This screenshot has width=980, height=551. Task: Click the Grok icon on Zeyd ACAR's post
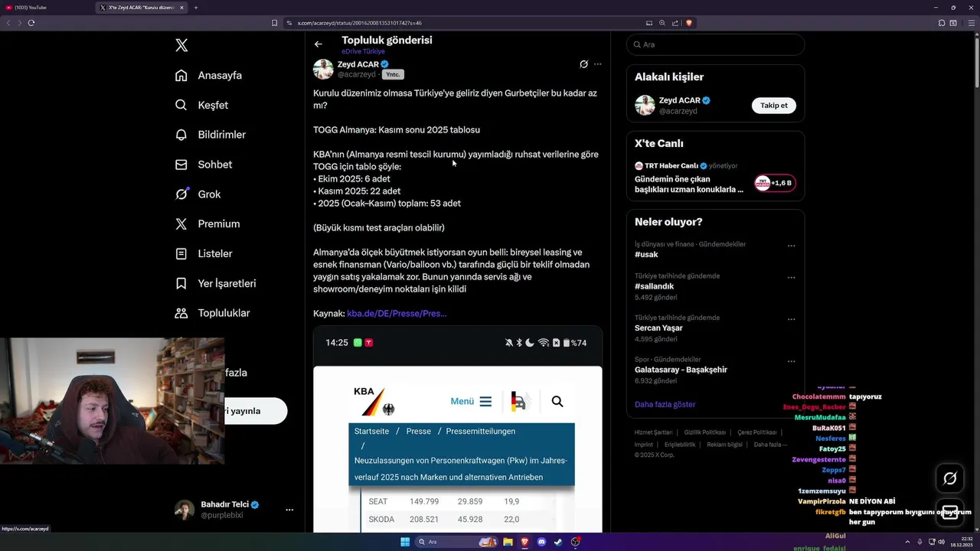[x=583, y=64]
